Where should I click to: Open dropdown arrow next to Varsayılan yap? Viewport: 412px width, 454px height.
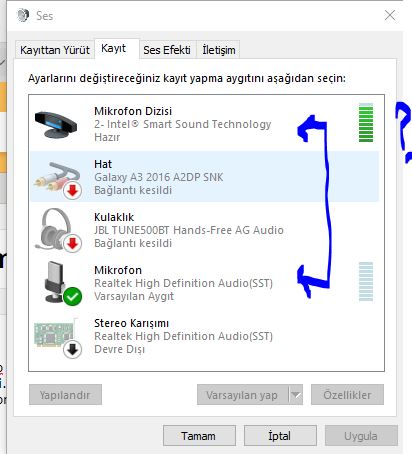click(296, 395)
